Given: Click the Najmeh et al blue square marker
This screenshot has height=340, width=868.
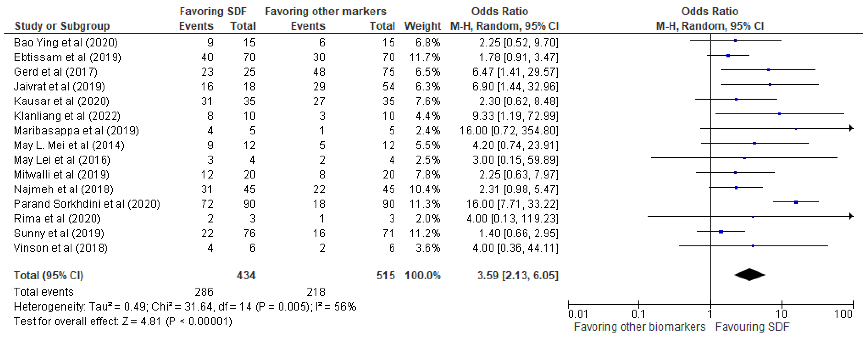Looking at the screenshot, I should pos(736,188).
